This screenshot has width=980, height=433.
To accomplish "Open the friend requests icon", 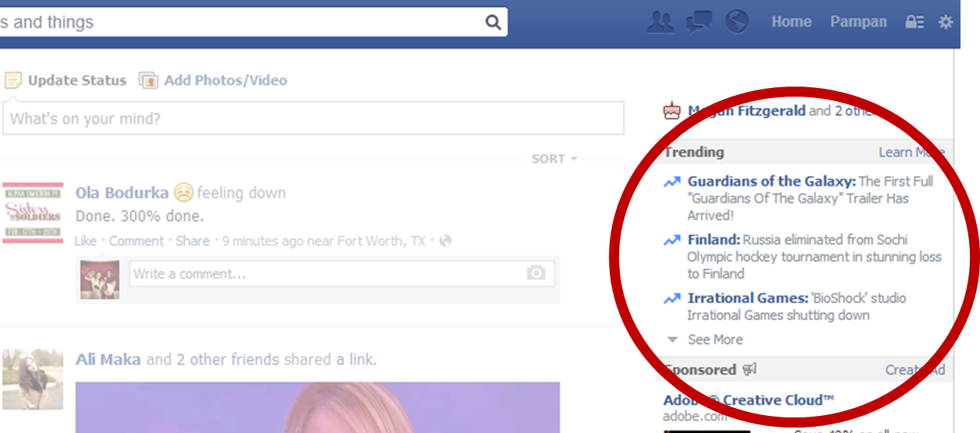I will tap(660, 22).
